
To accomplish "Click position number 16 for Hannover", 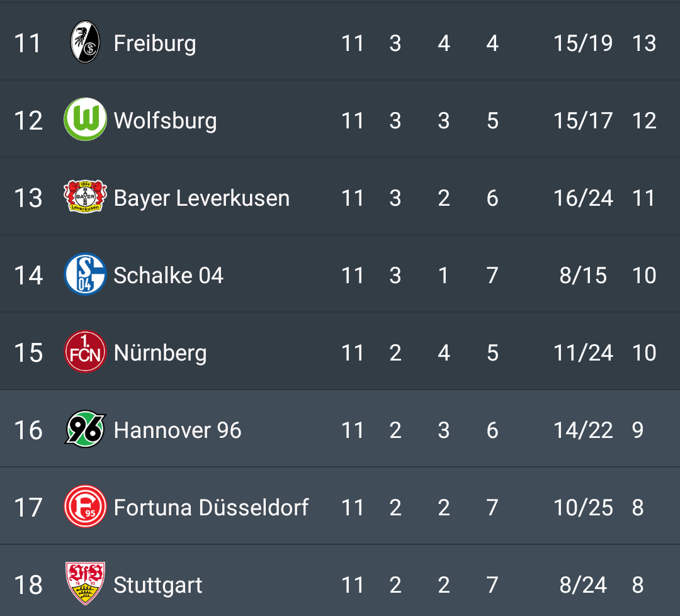I will click(28, 430).
